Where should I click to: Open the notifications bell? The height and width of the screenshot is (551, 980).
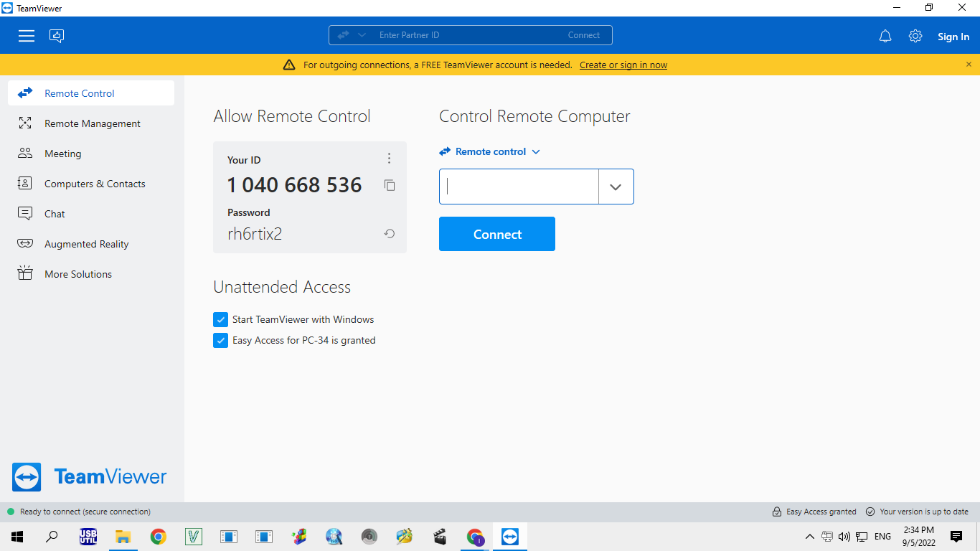click(885, 36)
